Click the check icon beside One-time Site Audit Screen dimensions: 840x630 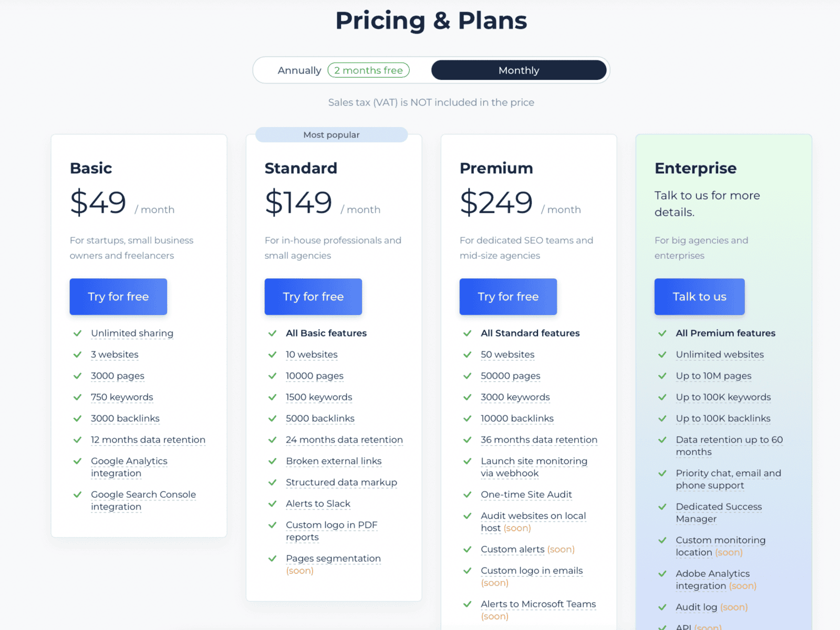tap(468, 495)
